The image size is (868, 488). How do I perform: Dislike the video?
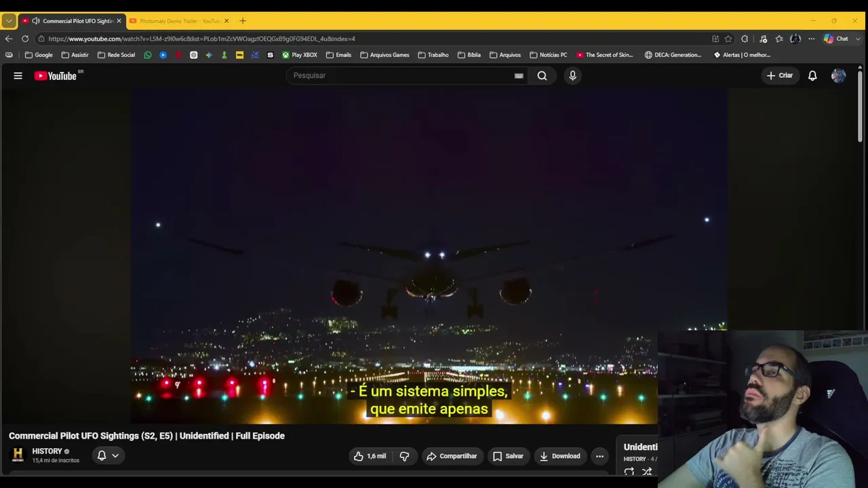tap(405, 456)
